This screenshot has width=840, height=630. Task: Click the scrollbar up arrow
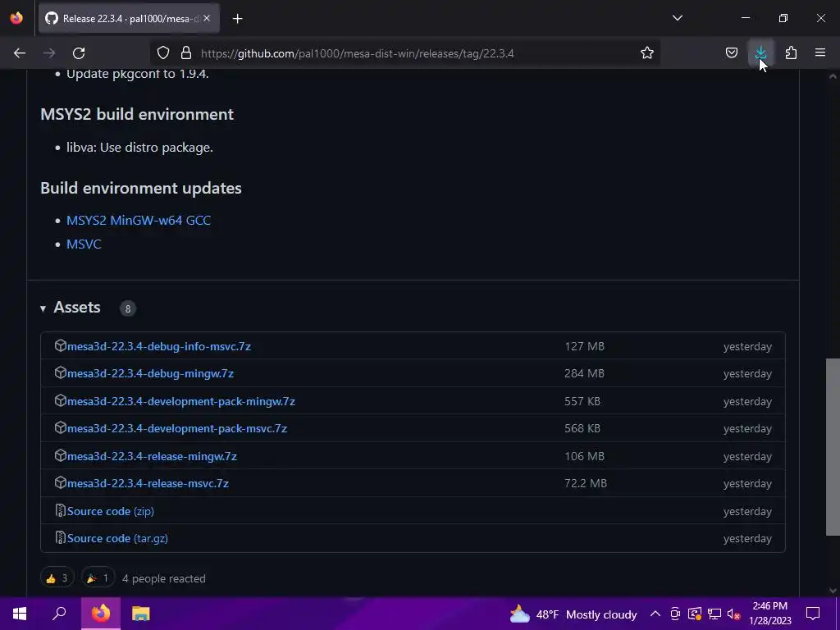tap(833, 76)
